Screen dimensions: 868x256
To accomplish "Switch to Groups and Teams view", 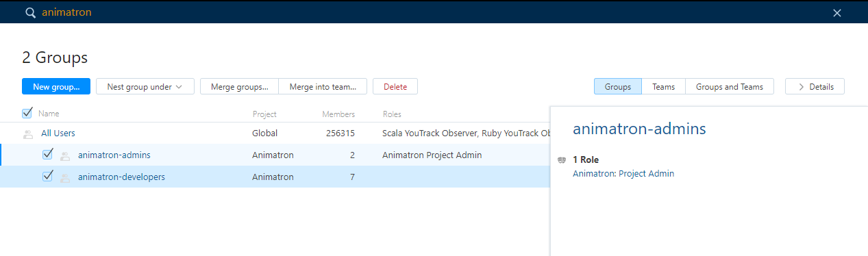I will 729,87.
